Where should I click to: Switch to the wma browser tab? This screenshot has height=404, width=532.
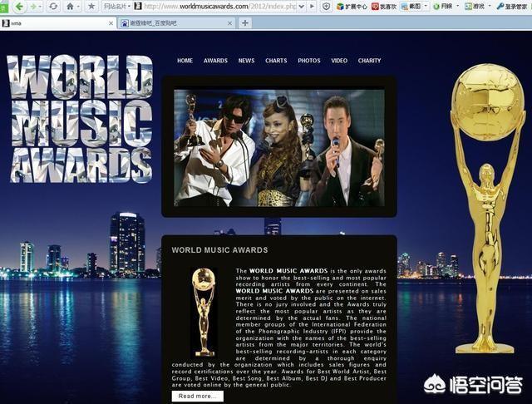57,23
